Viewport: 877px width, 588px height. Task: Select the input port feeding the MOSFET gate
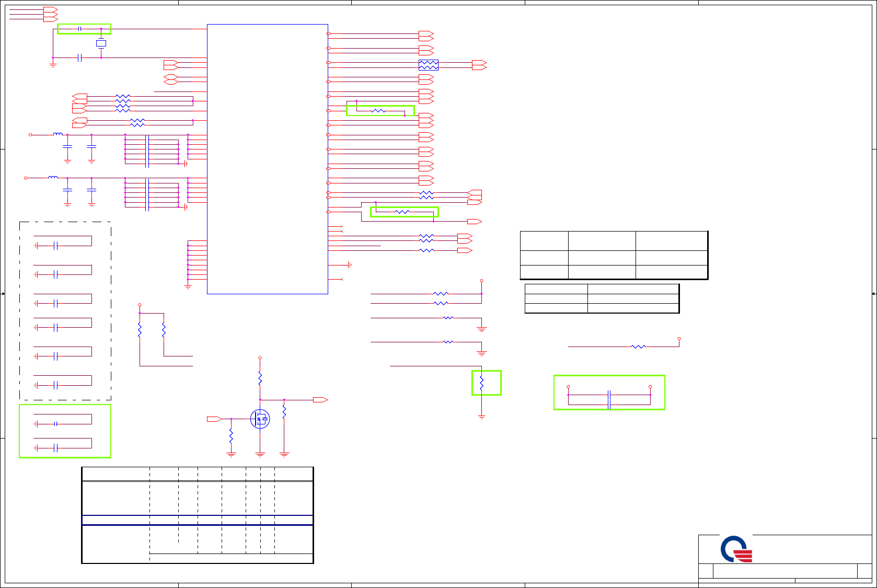click(x=214, y=419)
